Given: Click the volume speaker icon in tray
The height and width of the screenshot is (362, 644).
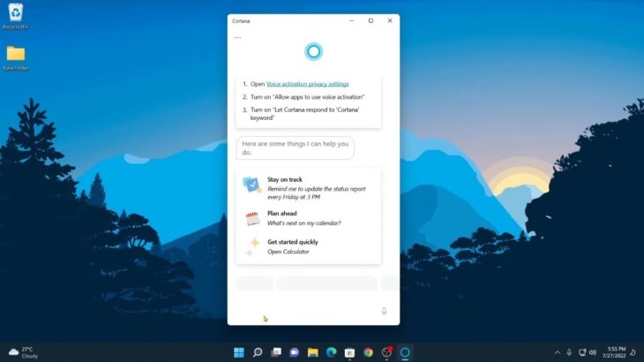Looking at the screenshot, I should point(593,352).
